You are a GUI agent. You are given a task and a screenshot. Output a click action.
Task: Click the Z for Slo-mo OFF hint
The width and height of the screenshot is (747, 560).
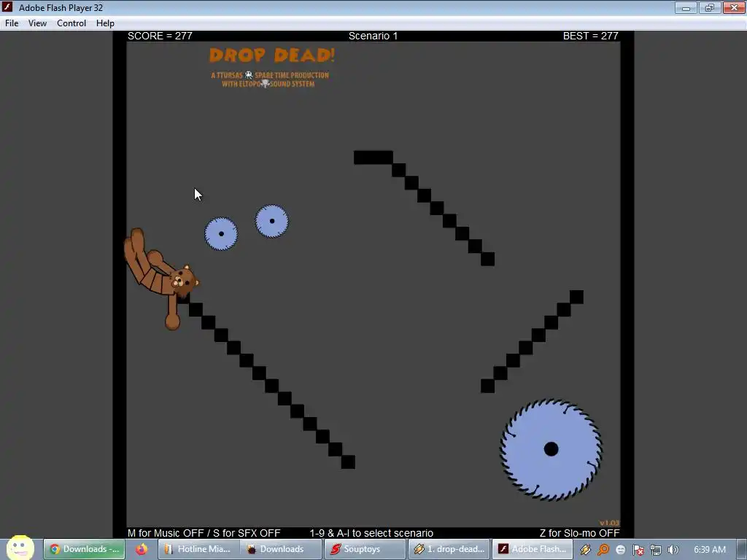(579, 533)
